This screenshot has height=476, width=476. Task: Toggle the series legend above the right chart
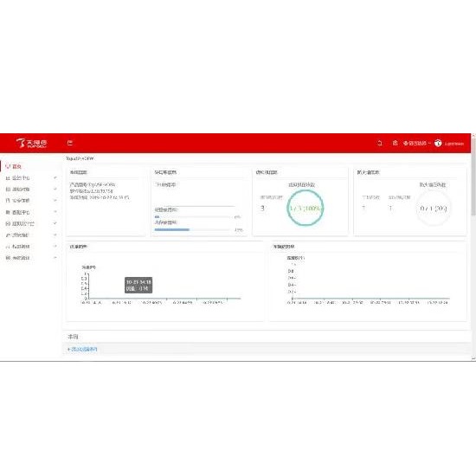(296, 258)
